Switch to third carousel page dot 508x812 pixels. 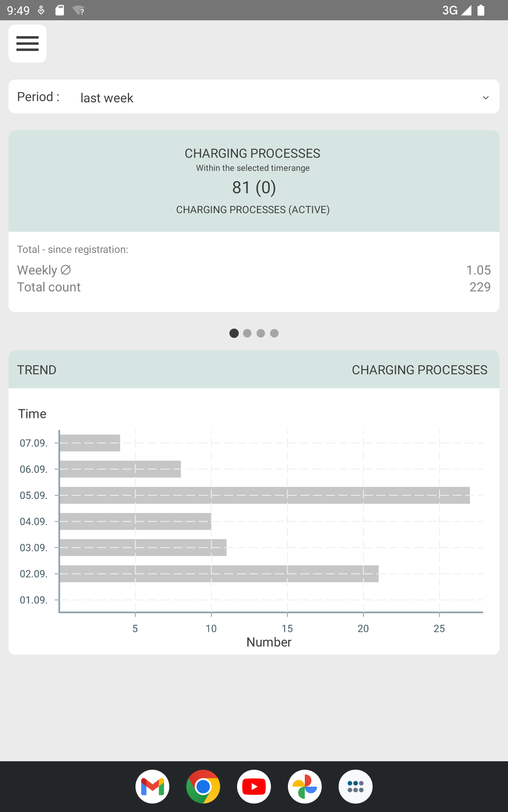(261, 333)
